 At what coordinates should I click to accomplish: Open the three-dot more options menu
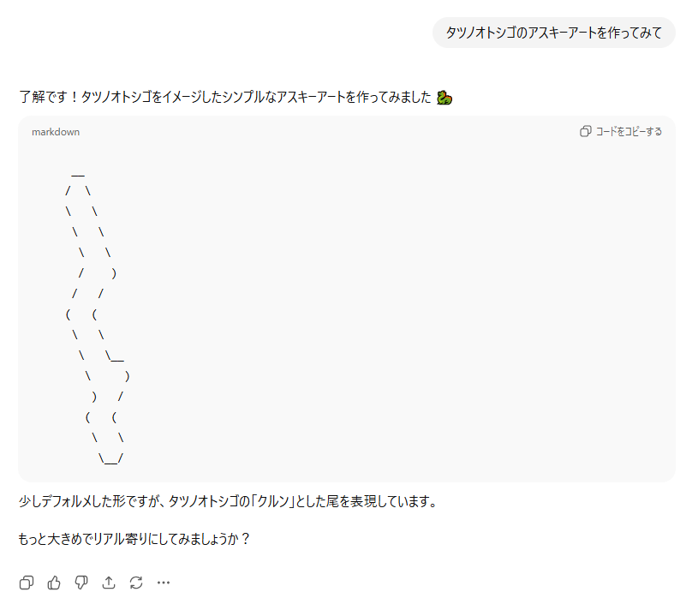click(x=164, y=583)
